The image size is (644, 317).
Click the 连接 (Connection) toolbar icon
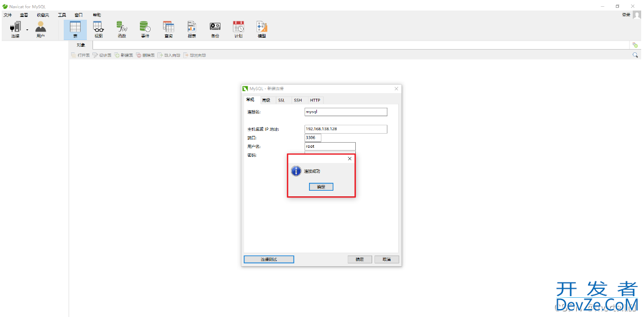click(15, 29)
